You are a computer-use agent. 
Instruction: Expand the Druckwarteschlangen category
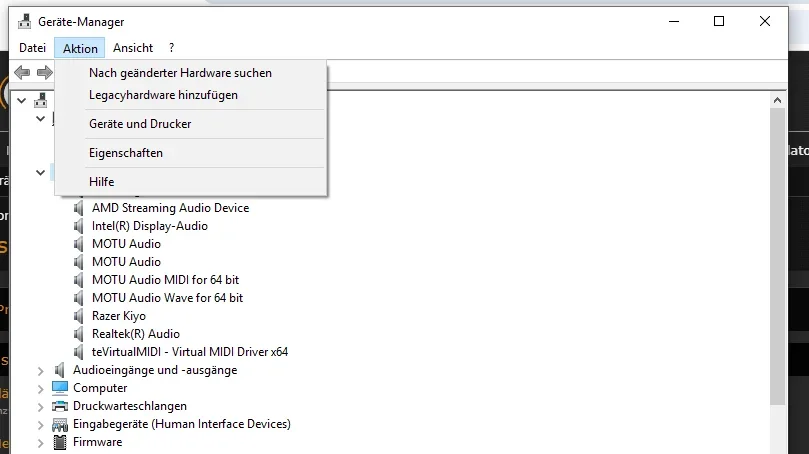(x=40, y=407)
